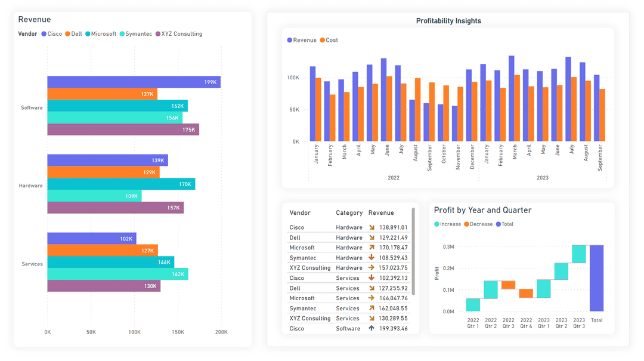The width and height of the screenshot is (644, 361).
Task: Click the 2022 Qtr 3 decrease bar
Action: [x=508, y=285]
